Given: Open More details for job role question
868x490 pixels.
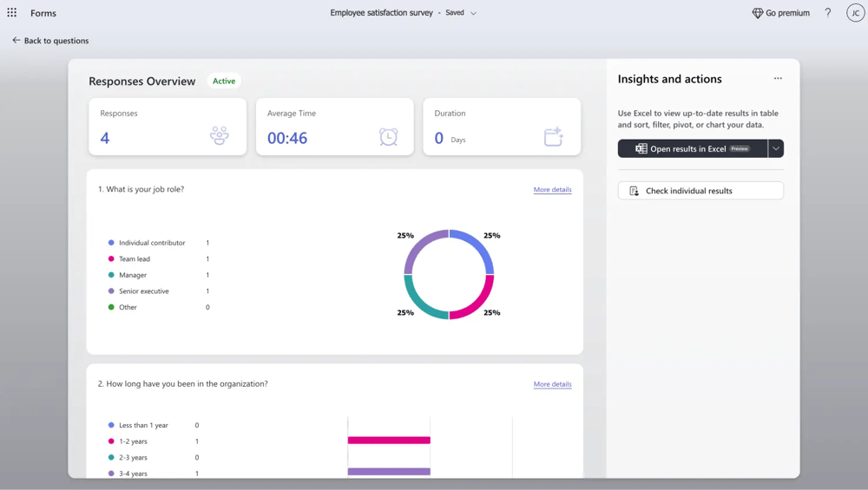Looking at the screenshot, I should (552, 189).
